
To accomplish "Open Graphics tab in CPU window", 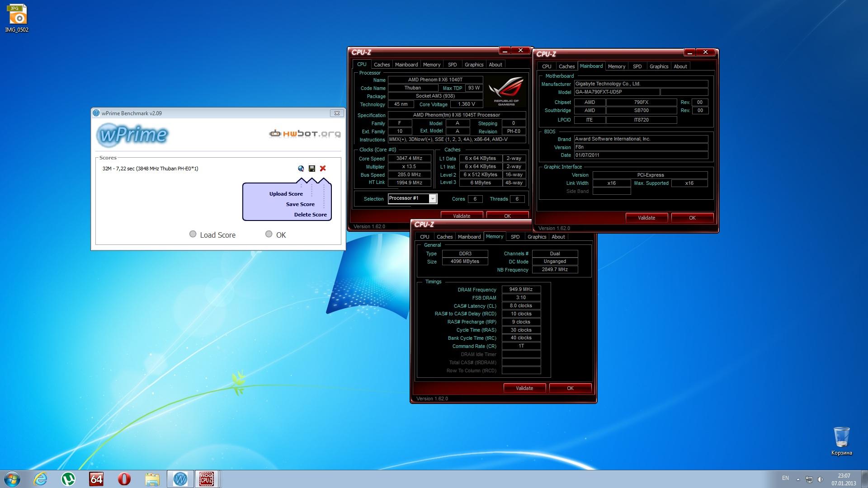I will coord(474,65).
